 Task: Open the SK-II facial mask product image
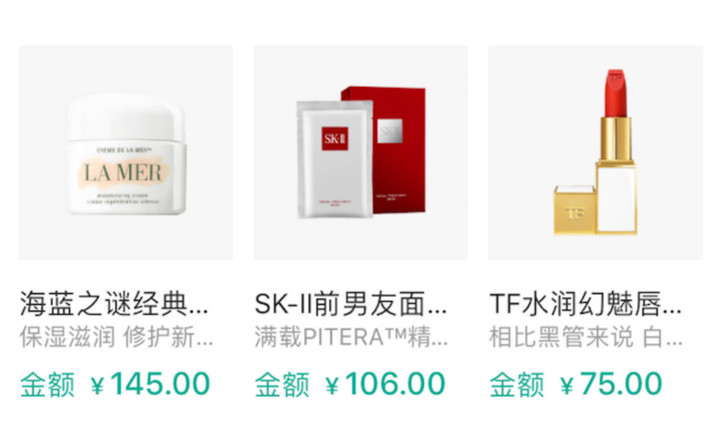(x=361, y=152)
